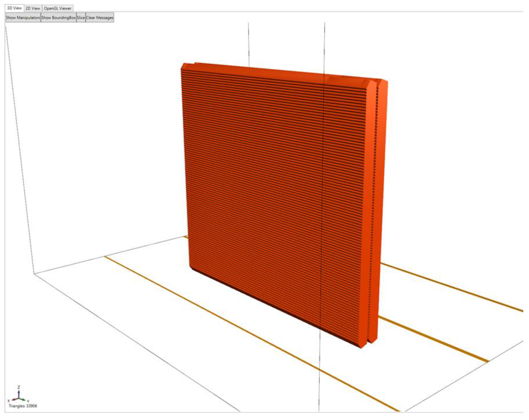Switch to the 2D View tab
Screen dimensions: 529x420
click(x=33, y=8)
